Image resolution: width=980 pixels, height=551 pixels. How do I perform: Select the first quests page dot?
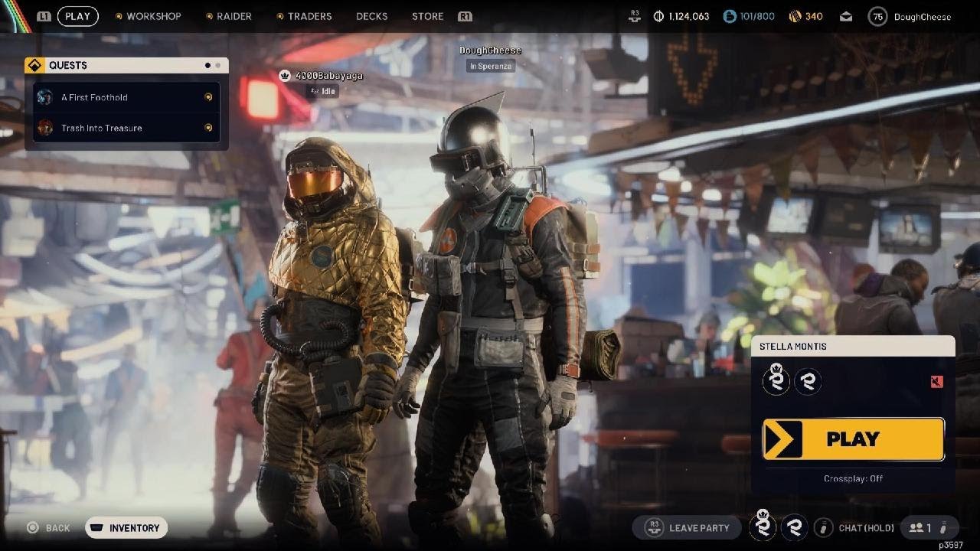[x=207, y=66]
